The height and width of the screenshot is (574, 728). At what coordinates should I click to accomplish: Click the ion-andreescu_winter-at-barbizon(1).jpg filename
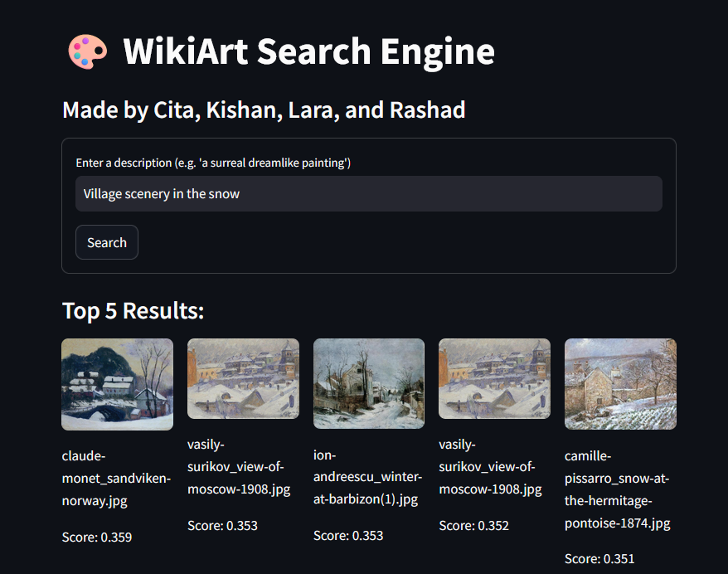coord(367,477)
